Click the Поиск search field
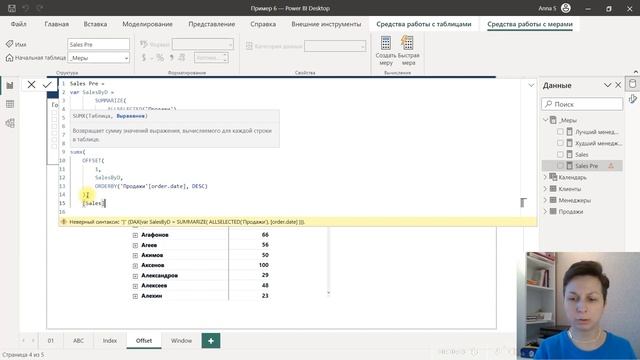640x360 pixels. (582, 104)
